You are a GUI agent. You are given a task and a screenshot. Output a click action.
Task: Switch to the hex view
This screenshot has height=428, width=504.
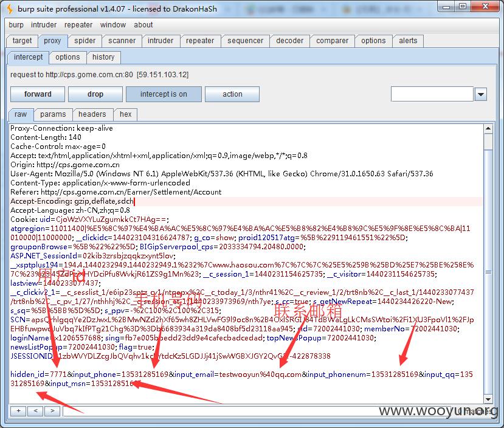pos(126,114)
